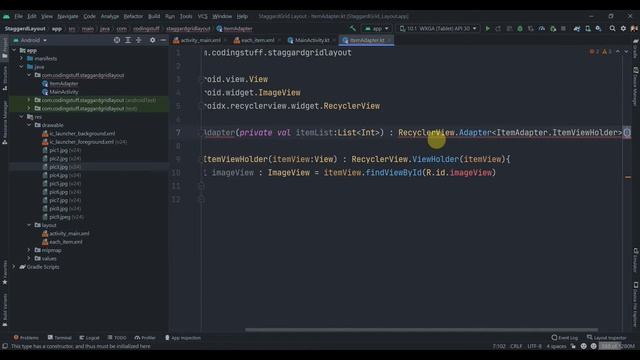The height and width of the screenshot is (360, 640).
Task: Switch to each_item.xml editor tab
Action: (x=257, y=40)
